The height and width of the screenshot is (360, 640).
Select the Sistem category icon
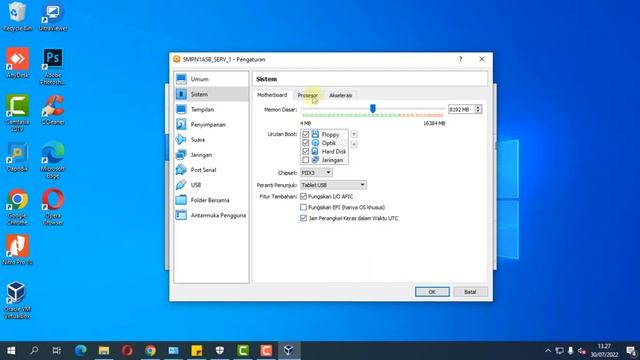click(x=182, y=94)
